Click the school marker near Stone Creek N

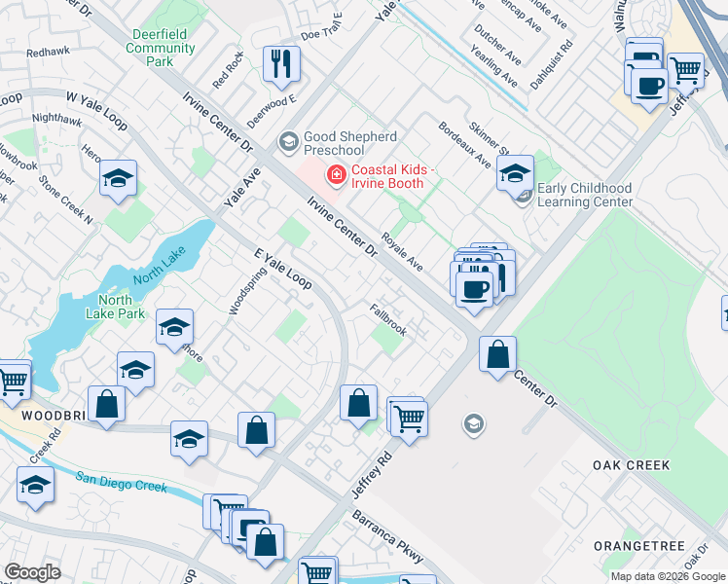pos(118,179)
